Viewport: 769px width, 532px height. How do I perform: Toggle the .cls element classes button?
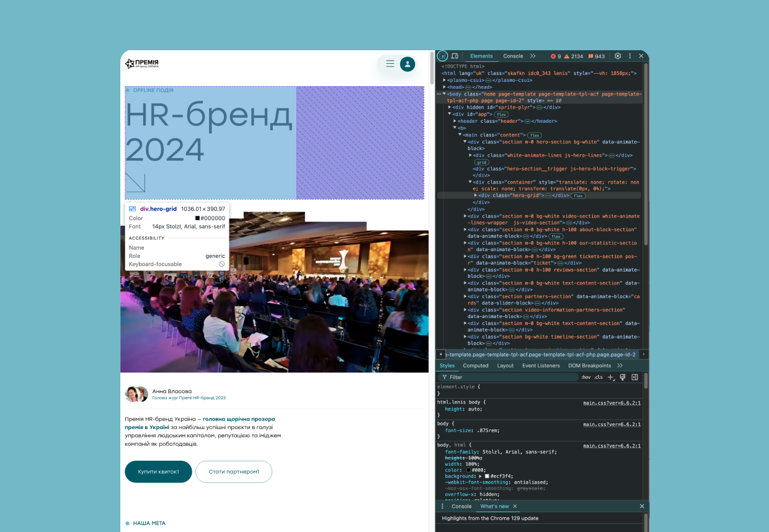598,377
